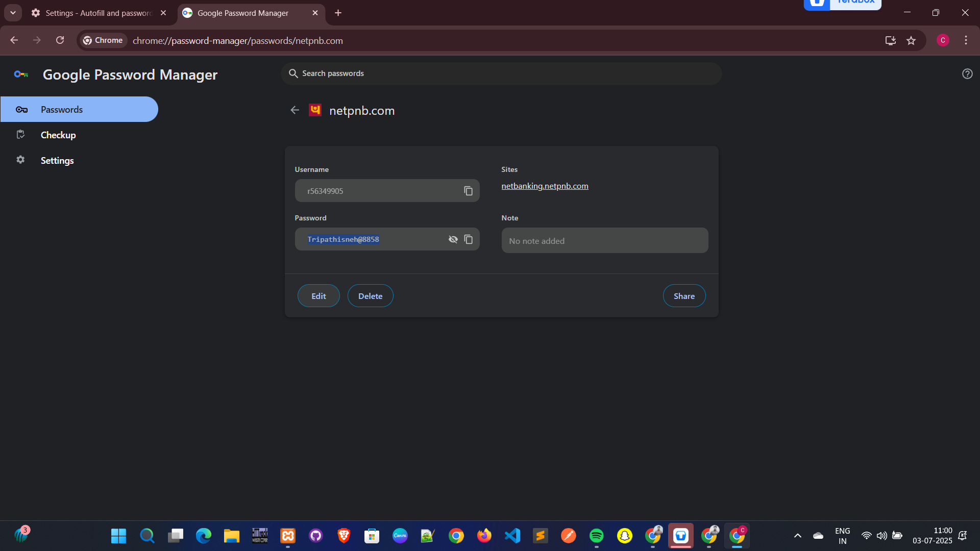Open the netbanking.netpnb.com link
The height and width of the screenshot is (551, 980).
545,186
